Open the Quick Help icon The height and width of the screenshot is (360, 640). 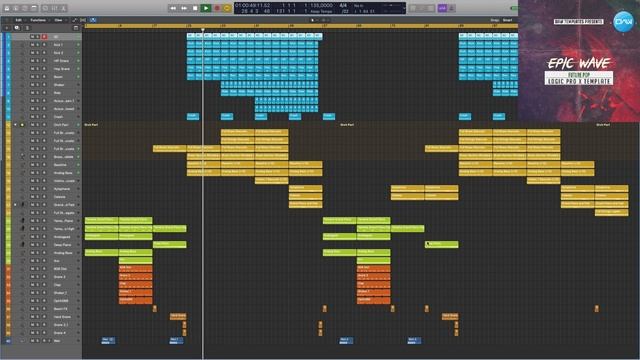25,8
